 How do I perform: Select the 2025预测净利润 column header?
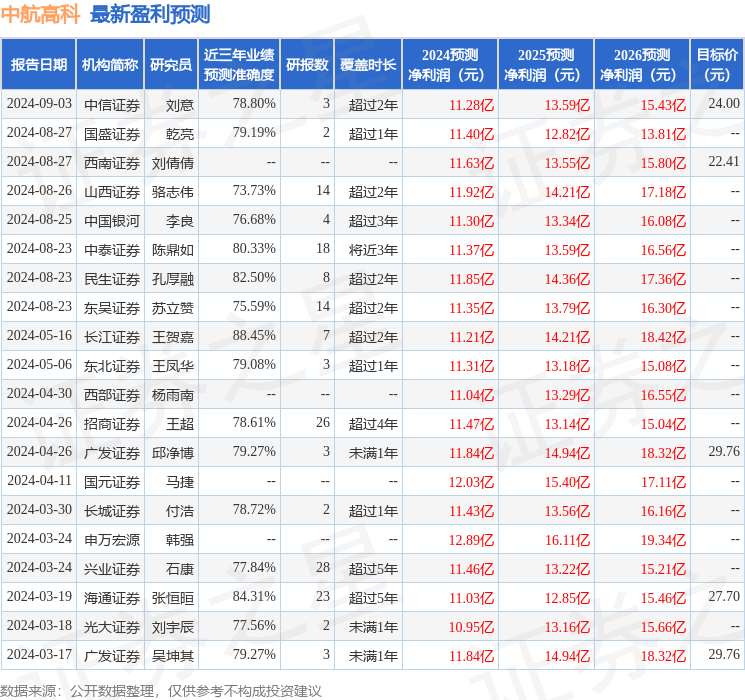pos(545,64)
